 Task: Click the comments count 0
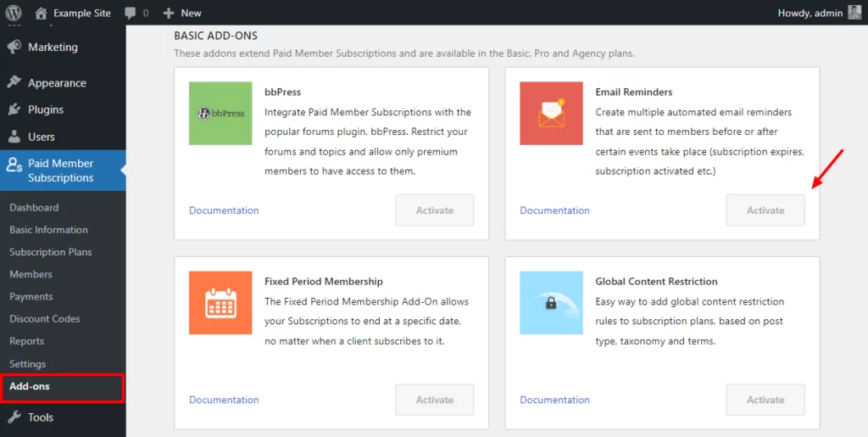(x=146, y=13)
